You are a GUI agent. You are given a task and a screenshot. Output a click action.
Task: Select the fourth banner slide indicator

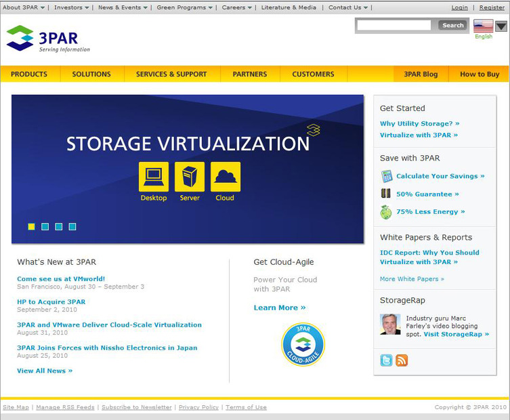coord(72,226)
